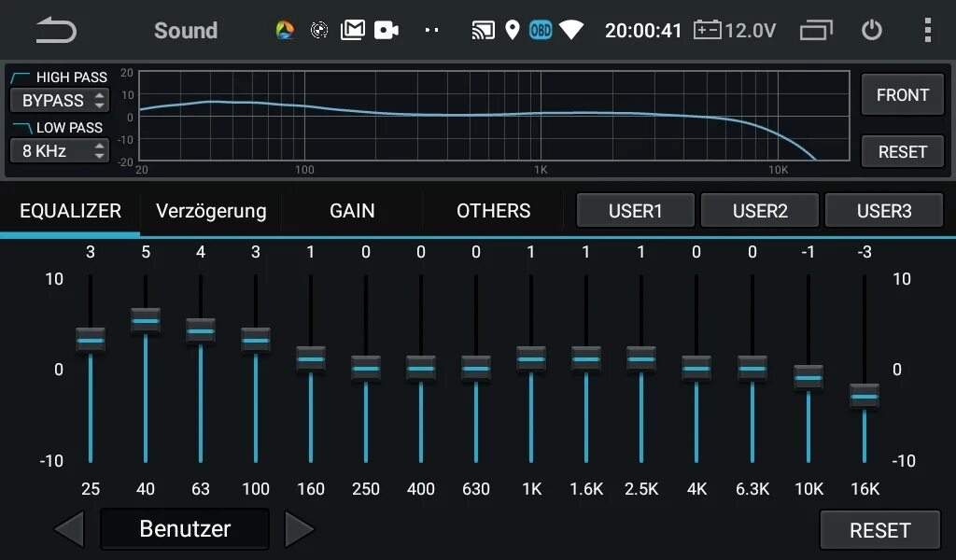The image size is (956, 560).
Task: Click the Benutzer preset name field
Action: [185, 529]
